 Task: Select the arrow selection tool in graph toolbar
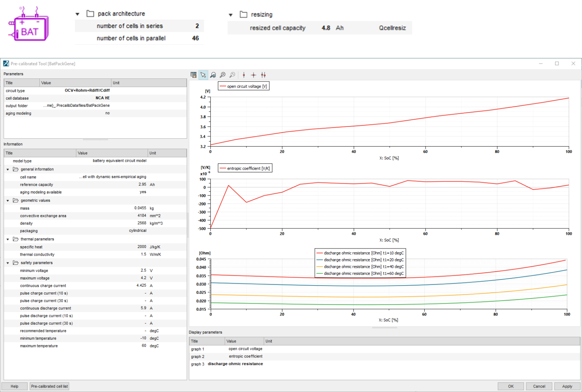click(x=203, y=75)
